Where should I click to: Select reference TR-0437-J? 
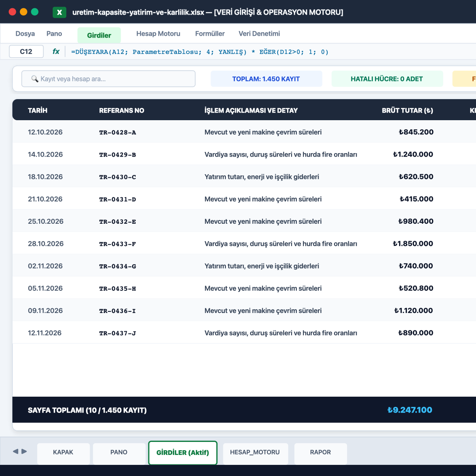click(117, 333)
